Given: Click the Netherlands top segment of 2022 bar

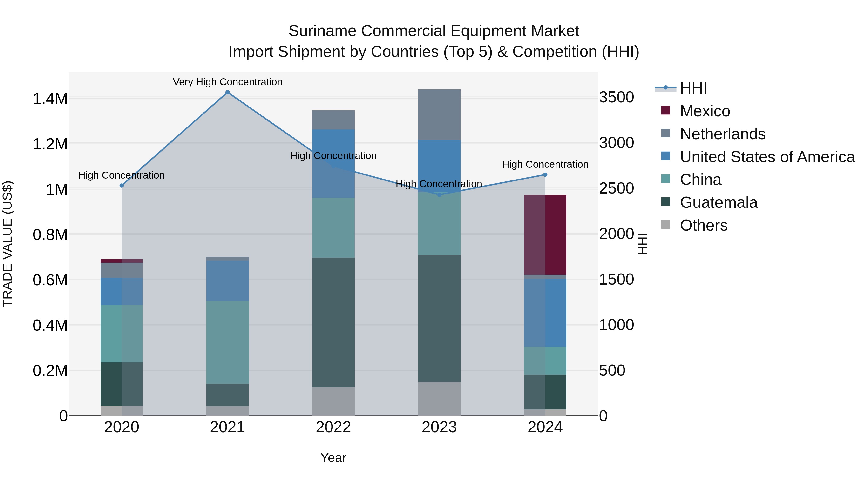Looking at the screenshot, I should [333, 120].
